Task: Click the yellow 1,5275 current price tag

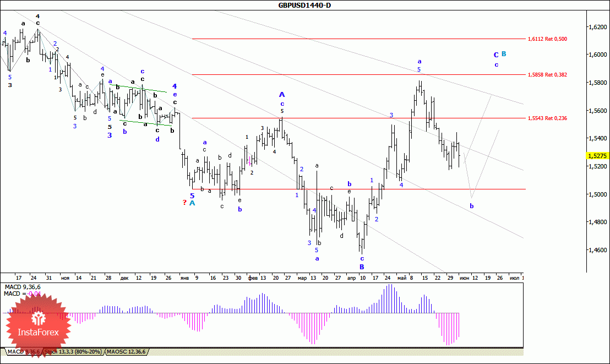Action: (597, 156)
